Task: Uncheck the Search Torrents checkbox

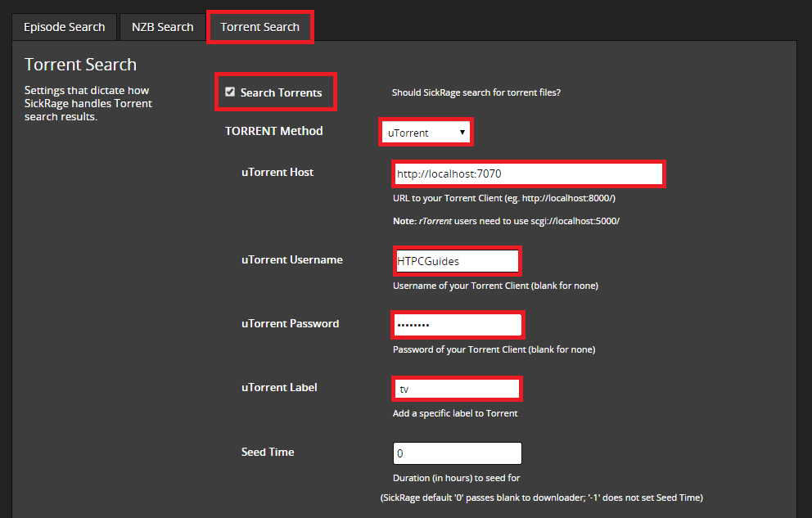Action: pos(230,92)
